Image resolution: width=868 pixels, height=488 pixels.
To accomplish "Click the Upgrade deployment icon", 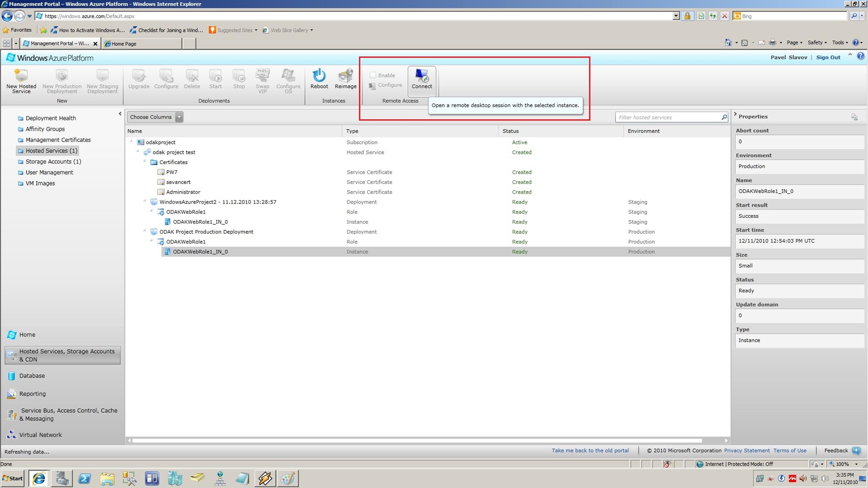I will coord(139,75).
